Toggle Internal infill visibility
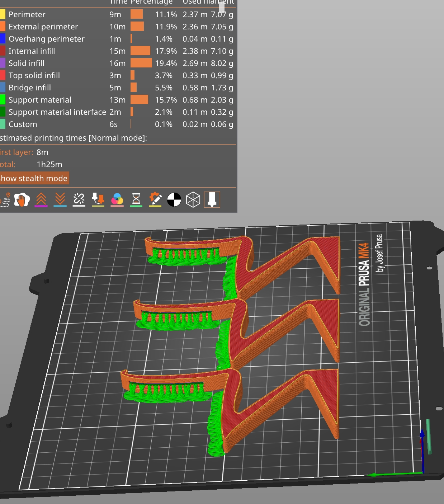 coord(3,51)
